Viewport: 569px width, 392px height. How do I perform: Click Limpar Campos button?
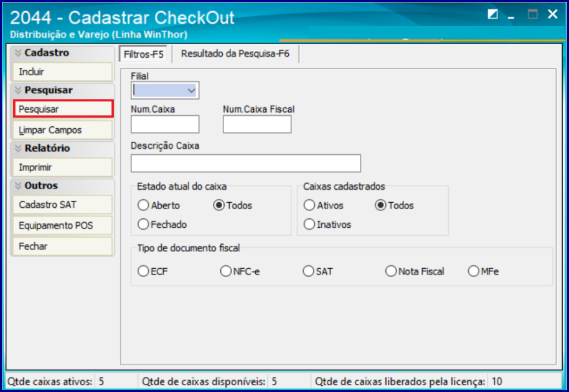[x=63, y=130]
